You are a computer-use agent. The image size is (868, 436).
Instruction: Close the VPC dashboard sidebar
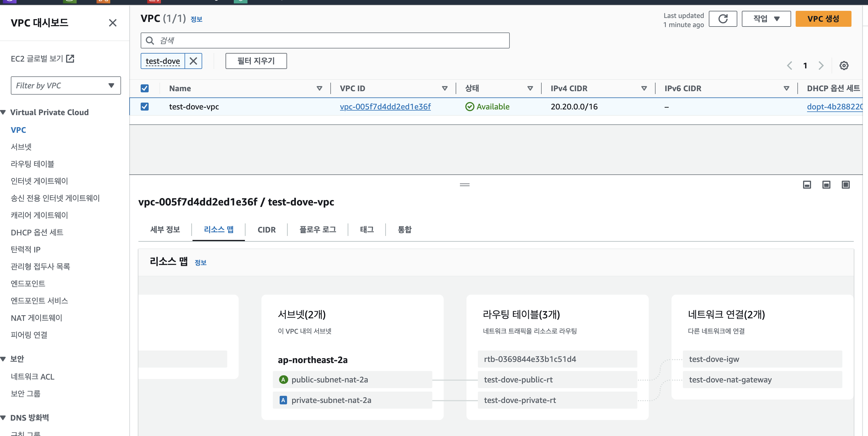coord(112,23)
